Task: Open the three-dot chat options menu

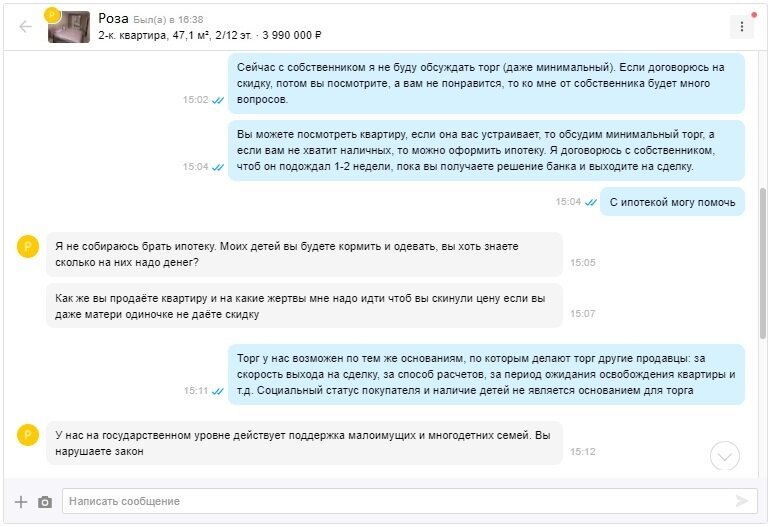Action: [x=741, y=27]
